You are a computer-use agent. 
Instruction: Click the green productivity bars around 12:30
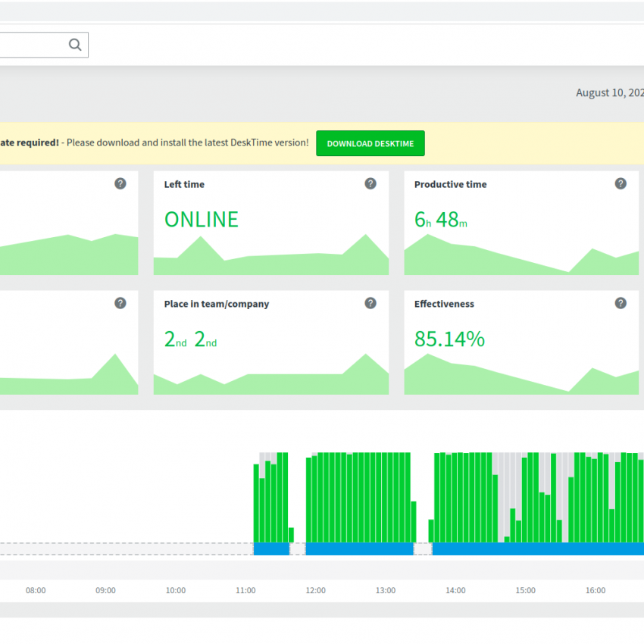coord(358,497)
